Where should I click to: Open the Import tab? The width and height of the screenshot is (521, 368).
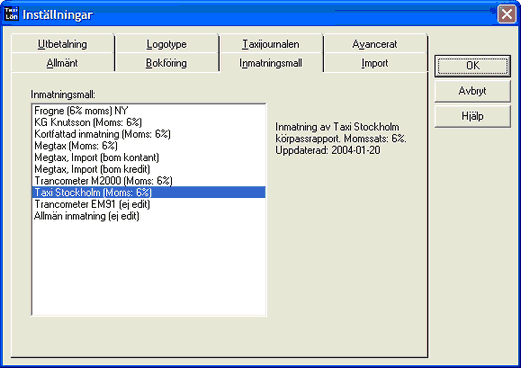[x=375, y=63]
